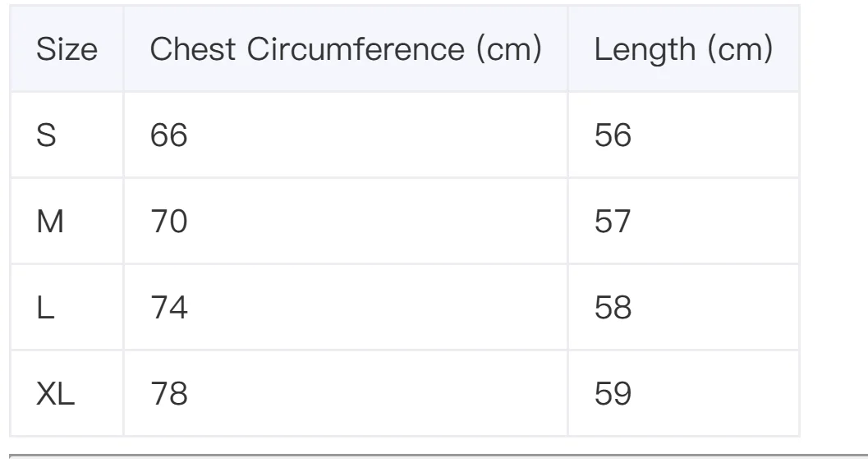The image size is (868, 467).
Task: Click the horizontal divider below the table
Action: [434, 454]
